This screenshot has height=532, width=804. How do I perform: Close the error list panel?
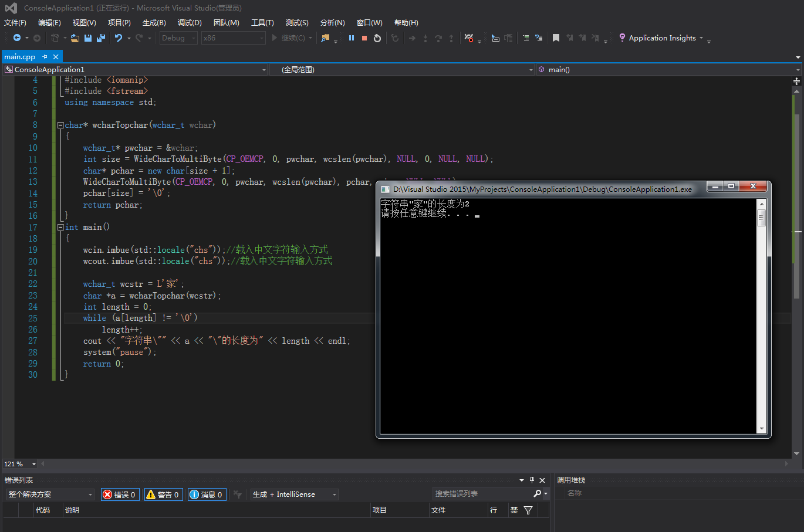click(542, 480)
